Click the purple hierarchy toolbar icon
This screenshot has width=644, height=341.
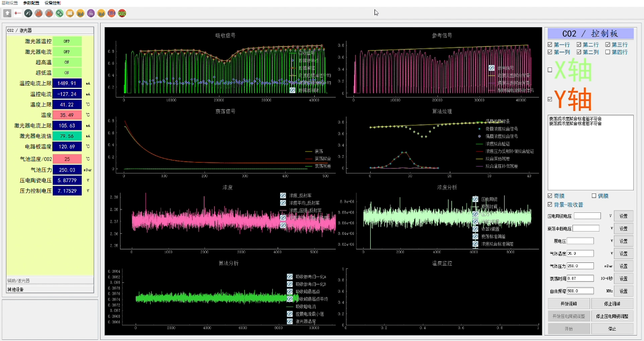click(x=91, y=13)
